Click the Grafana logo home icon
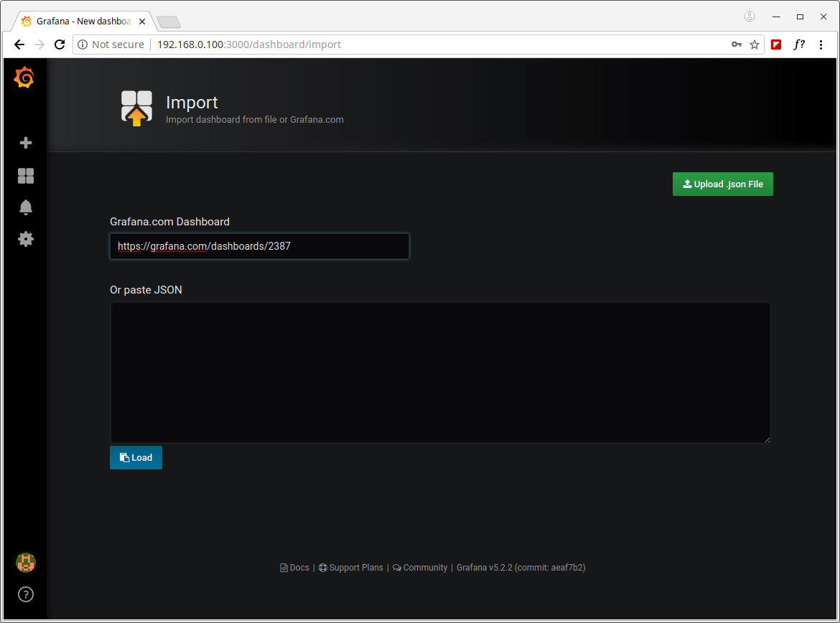Viewport: 840px width, 623px height. pyautogui.click(x=24, y=78)
